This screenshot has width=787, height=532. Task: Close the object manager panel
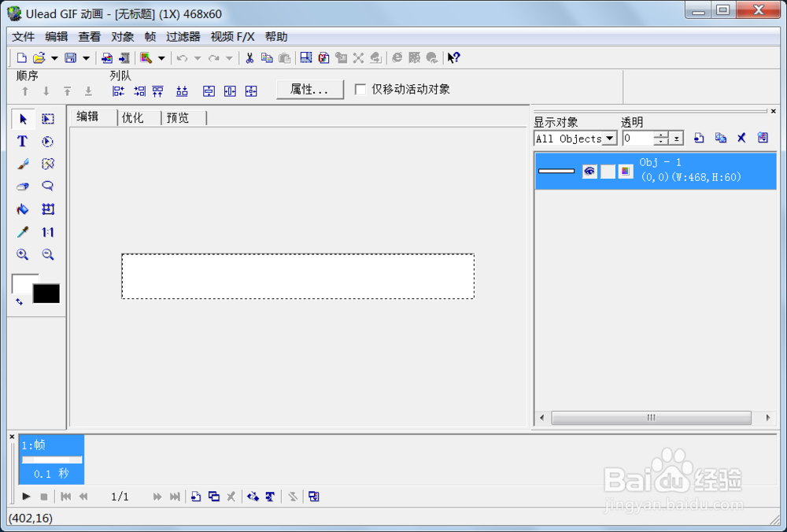tap(773, 111)
